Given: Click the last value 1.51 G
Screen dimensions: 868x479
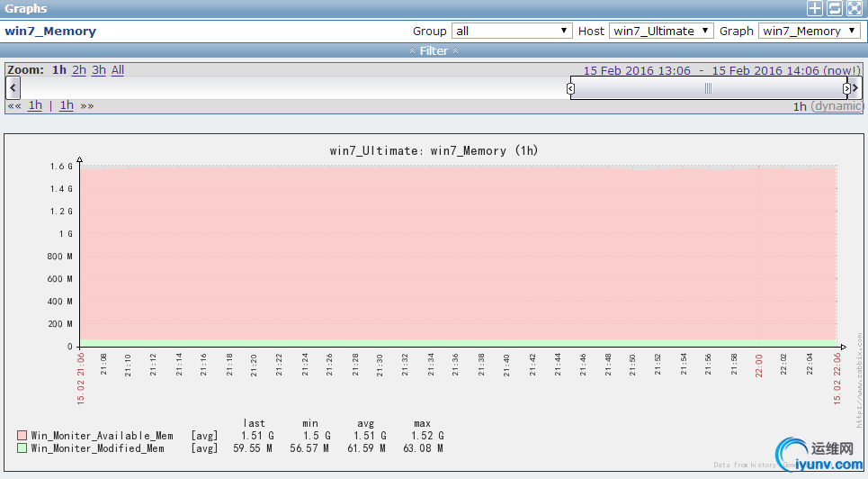Looking at the screenshot, I should pos(257,436).
